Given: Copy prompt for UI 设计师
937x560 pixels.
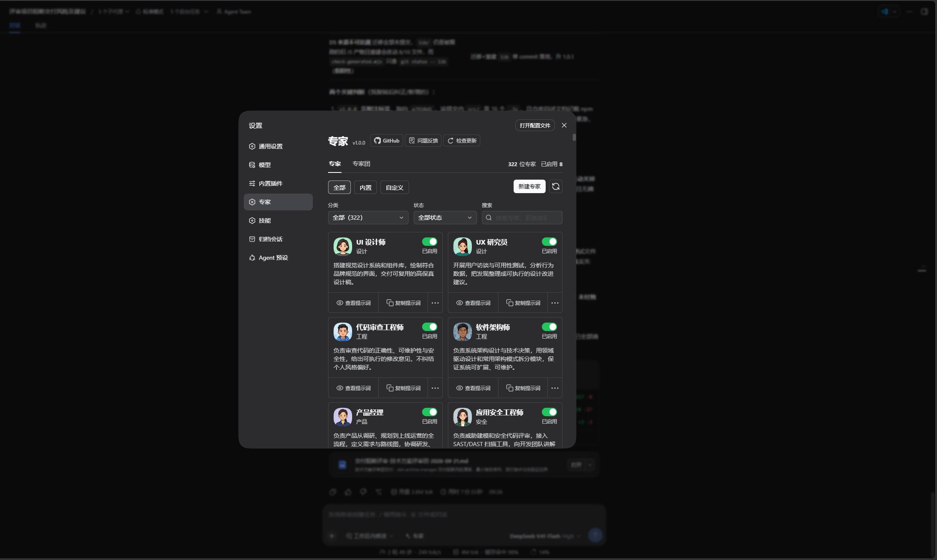Looking at the screenshot, I should tap(404, 303).
